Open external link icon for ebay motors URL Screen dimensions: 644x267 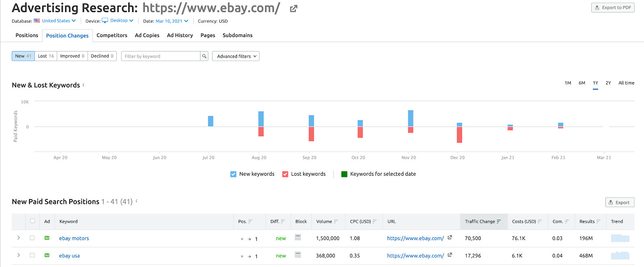click(450, 237)
